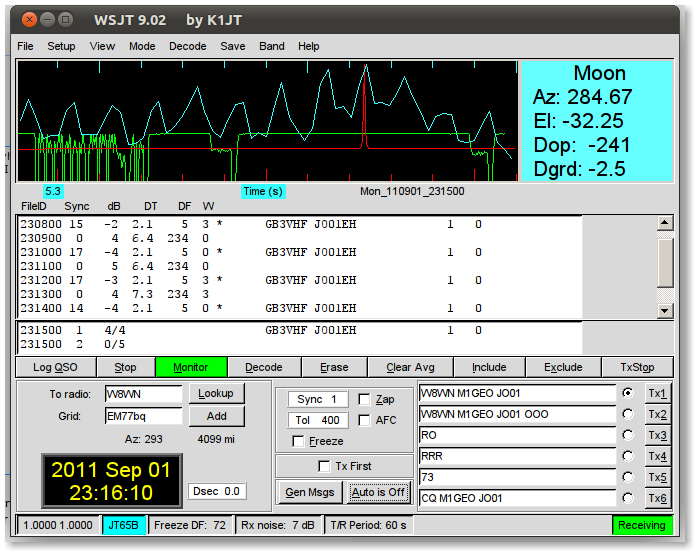
Task: Click the RO message field
Action: point(517,435)
